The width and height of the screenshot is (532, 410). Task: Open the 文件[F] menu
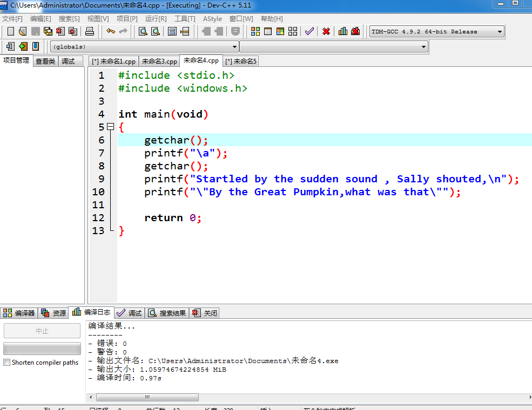[x=12, y=19]
